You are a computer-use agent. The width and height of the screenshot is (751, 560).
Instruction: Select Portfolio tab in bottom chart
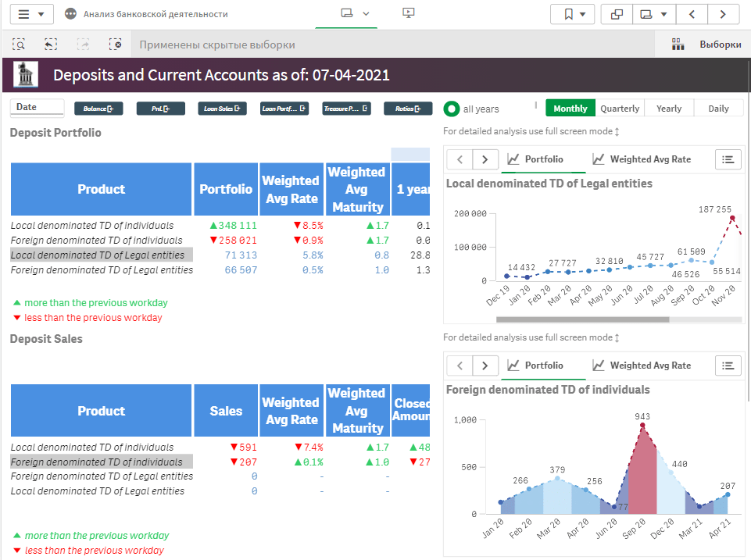point(535,366)
